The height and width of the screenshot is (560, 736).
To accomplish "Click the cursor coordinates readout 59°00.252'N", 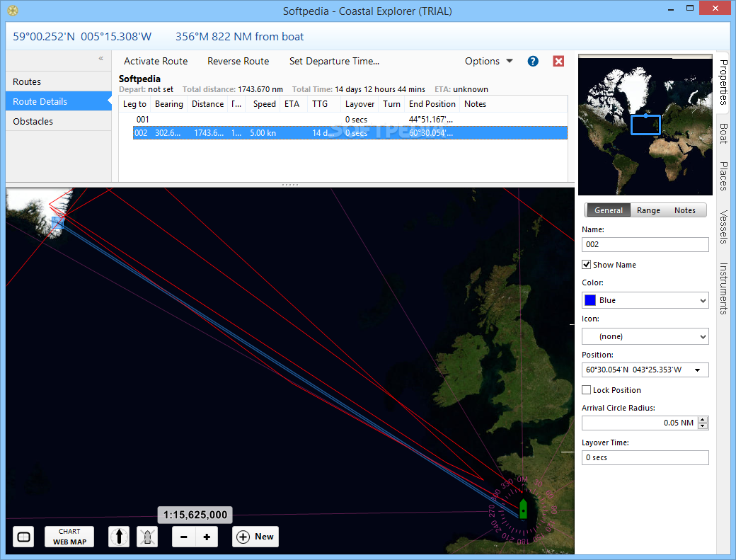I will point(82,37).
